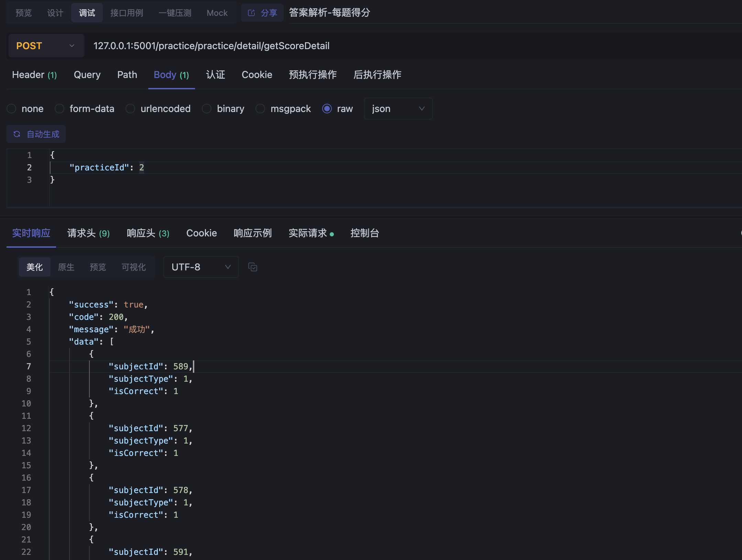Open the 响应示例 tab

tap(253, 233)
